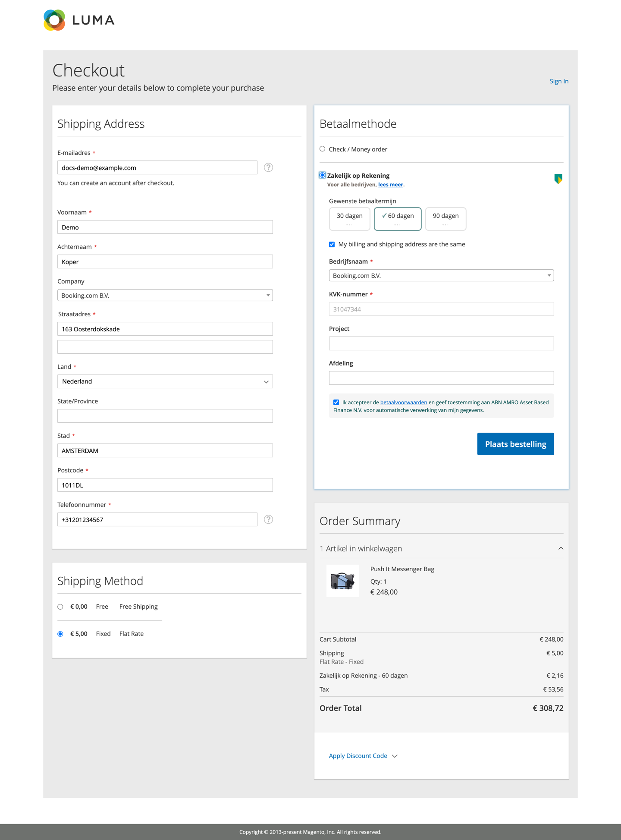
Task: Click the ABN AMRO shield icon
Action: coord(558,179)
